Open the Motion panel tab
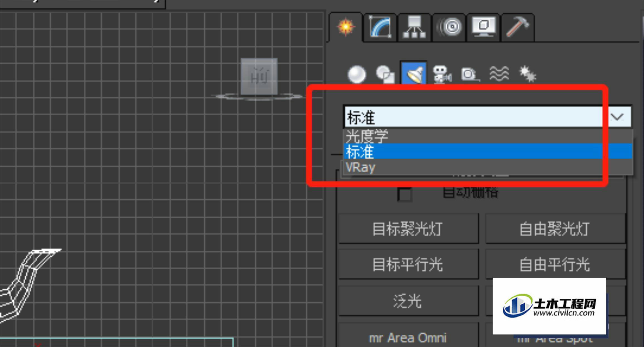 pyautogui.click(x=449, y=27)
